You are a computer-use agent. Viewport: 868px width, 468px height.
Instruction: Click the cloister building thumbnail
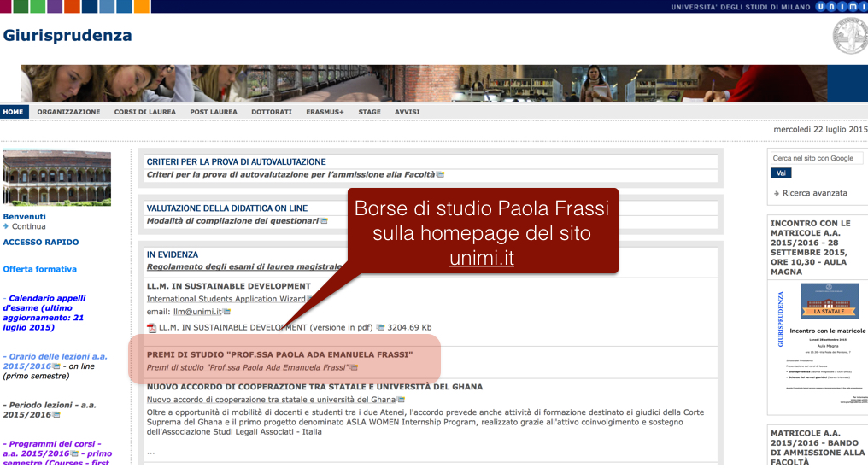[56, 178]
